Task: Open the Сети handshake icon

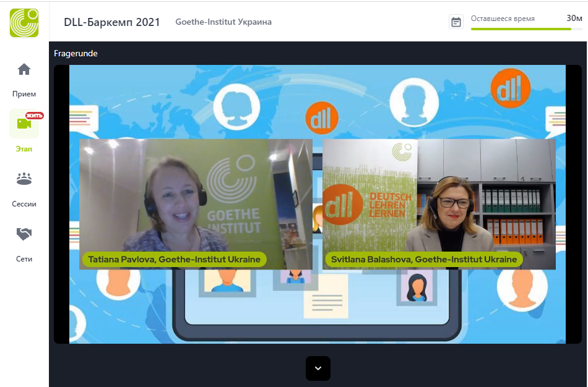Action: (24, 234)
